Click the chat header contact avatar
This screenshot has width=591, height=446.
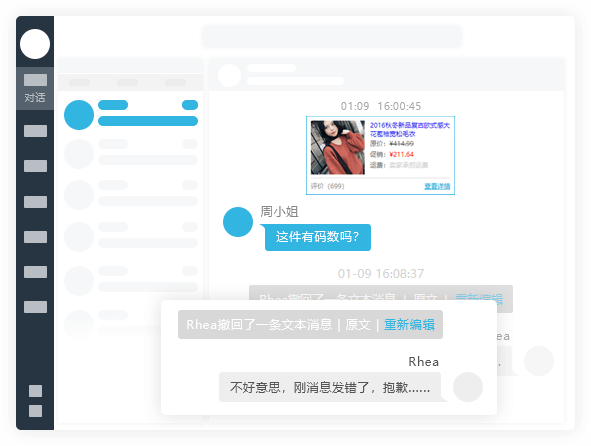pyautogui.click(x=229, y=75)
